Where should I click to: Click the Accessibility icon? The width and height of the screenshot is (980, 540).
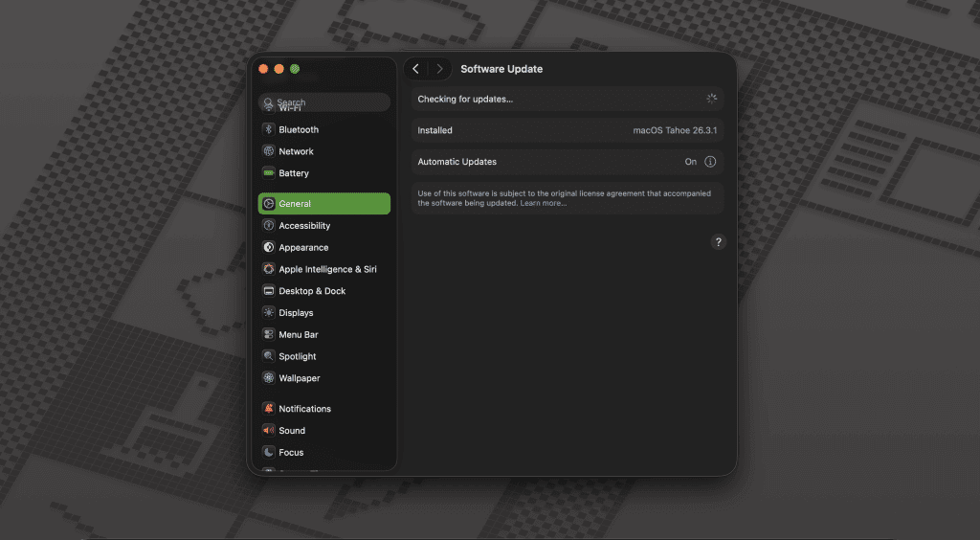269,226
